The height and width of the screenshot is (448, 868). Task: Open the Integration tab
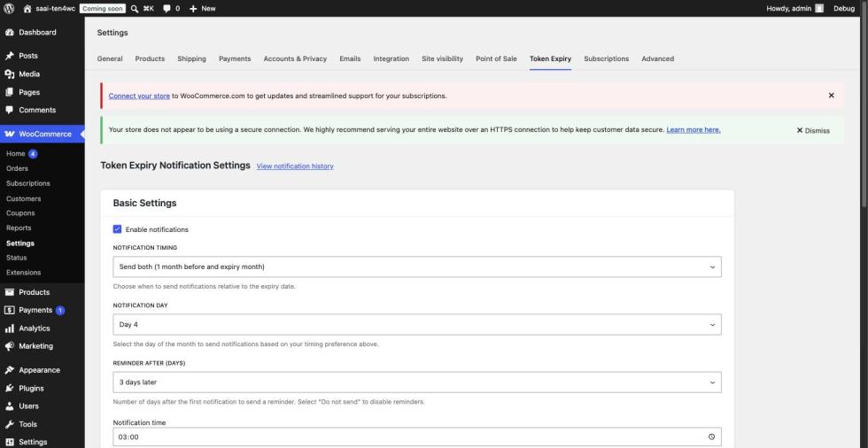click(x=391, y=58)
